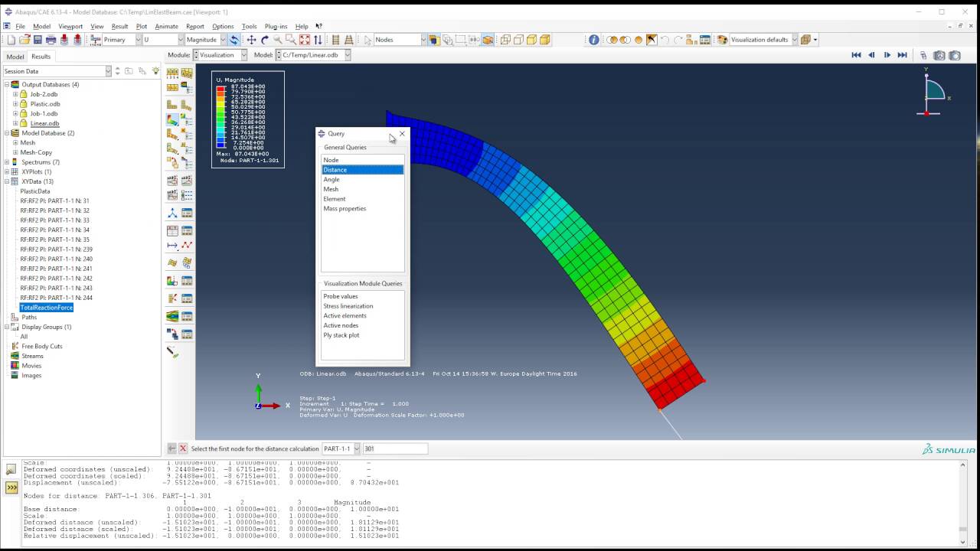Click the node number input field showing 301
Image resolution: width=980 pixels, height=551 pixels.
(395, 448)
